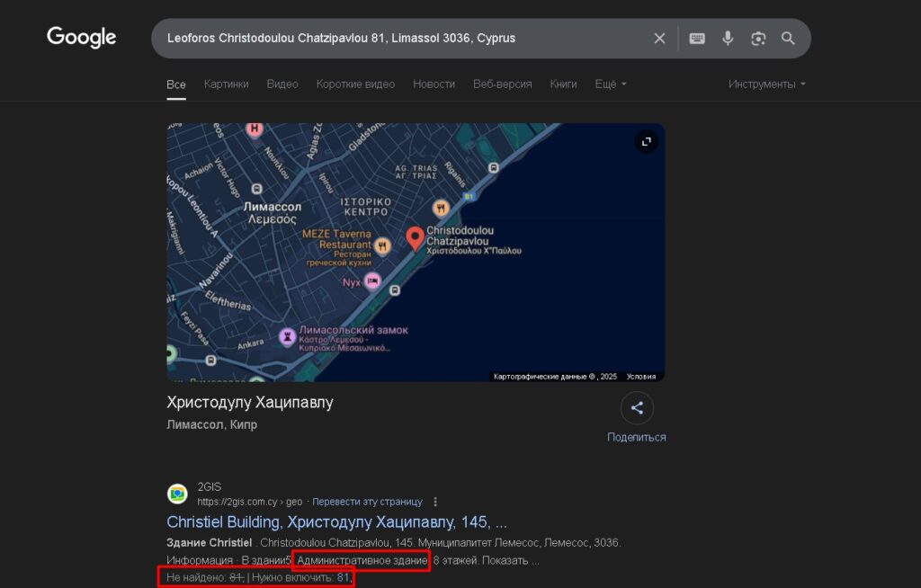Image resolution: width=921 pixels, height=588 pixels.
Task: Open the Инструменты dropdown
Action: click(x=767, y=84)
